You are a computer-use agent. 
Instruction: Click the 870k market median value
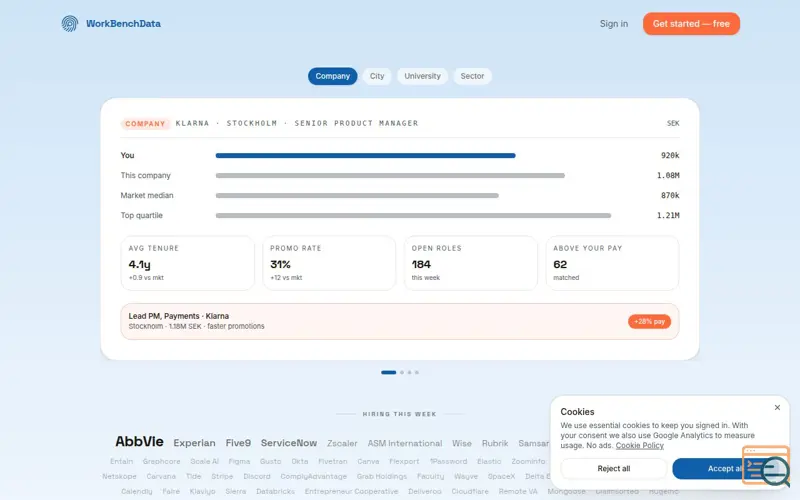tap(670, 195)
